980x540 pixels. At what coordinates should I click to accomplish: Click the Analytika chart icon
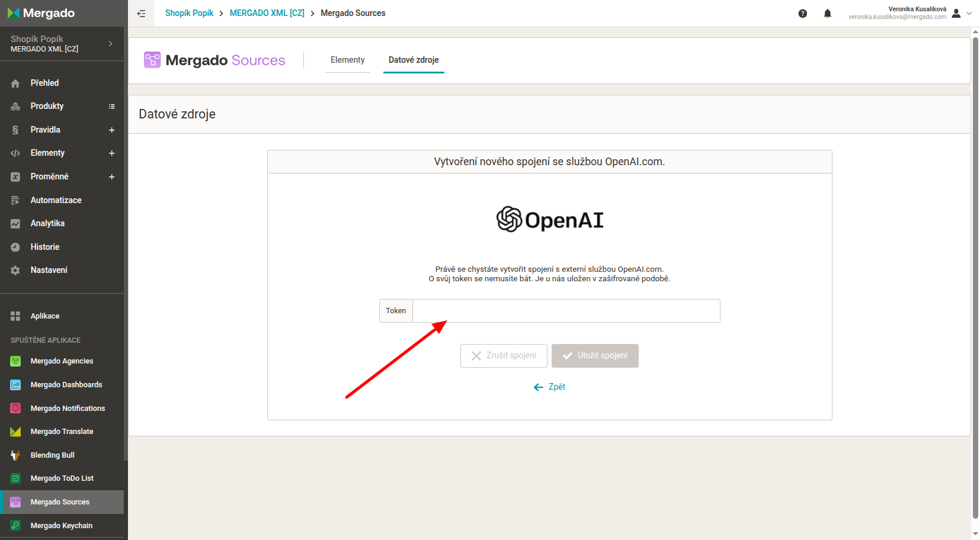[x=15, y=224]
